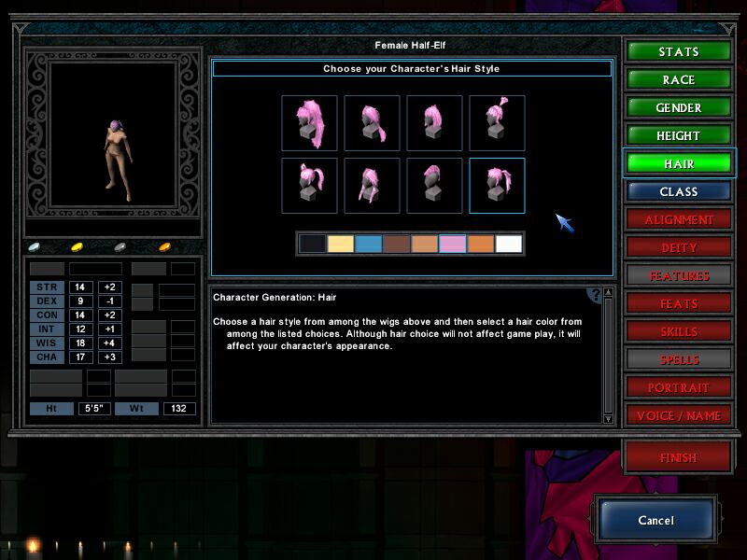747x560 pixels.
Task: Select the short mohawk hair style wig
Action: [x=434, y=186]
